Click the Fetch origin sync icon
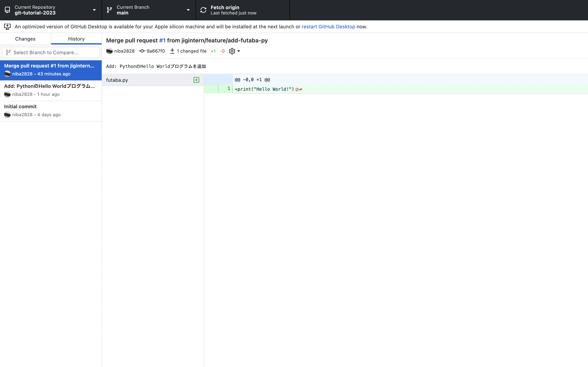This screenshot has height=367, width=588. 203,10
